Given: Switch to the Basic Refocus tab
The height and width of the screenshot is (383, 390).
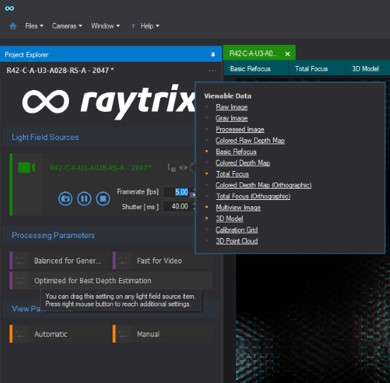Looking at the screenshot, I should pyautogui.click(x=250, y=69).
